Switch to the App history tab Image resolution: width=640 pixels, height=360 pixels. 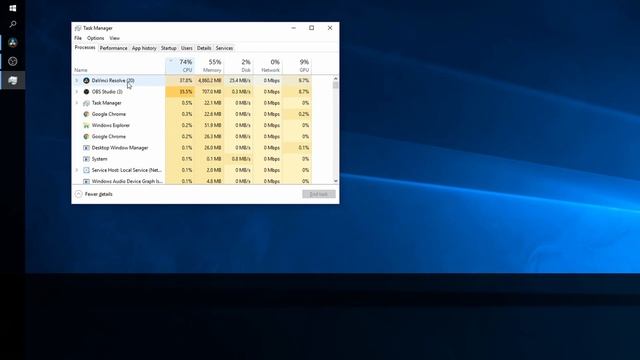click(x=144, y=48)
